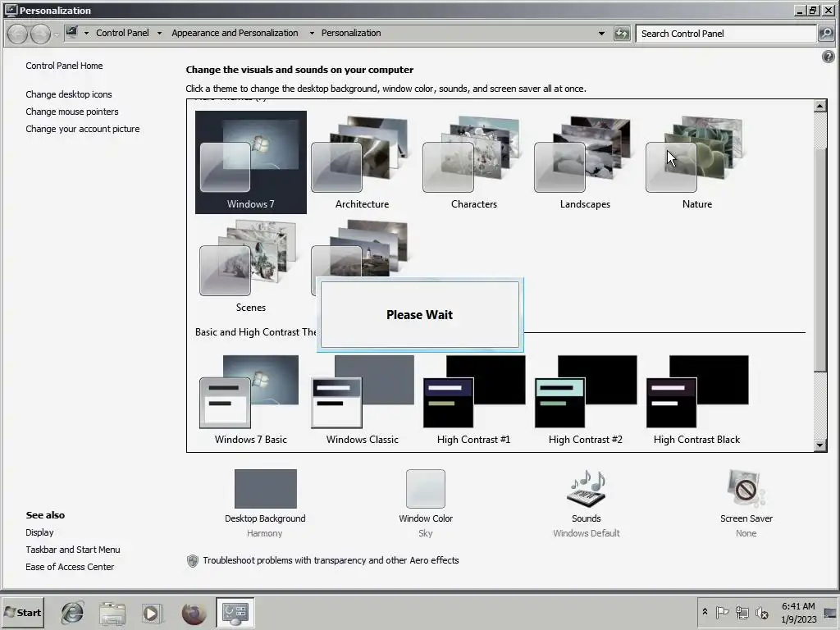Click the theme list scroll up arrow
840x630 pixels.
tap(819, 106)
